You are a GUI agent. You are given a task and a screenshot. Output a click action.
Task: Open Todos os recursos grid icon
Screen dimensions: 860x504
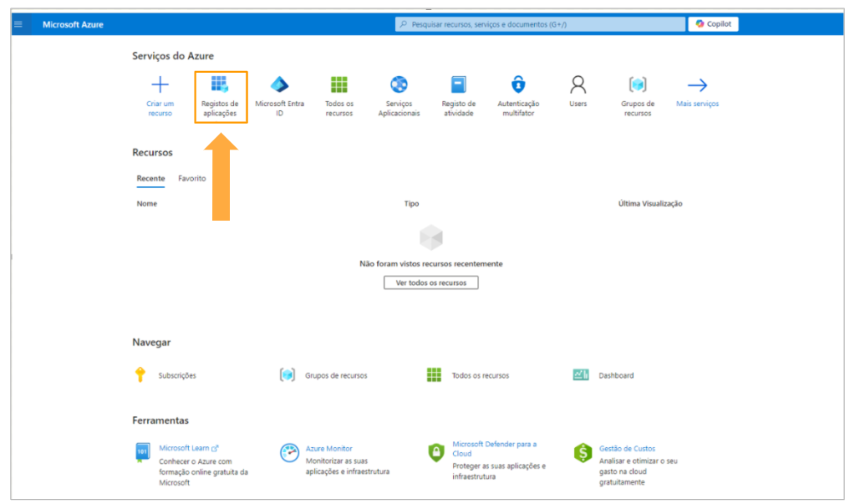click(x=338, y=85)
